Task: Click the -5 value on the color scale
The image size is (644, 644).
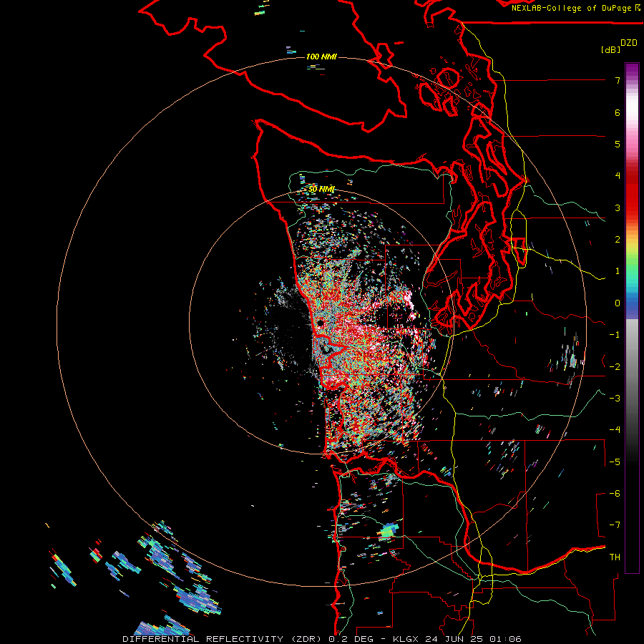Action: 615,462
